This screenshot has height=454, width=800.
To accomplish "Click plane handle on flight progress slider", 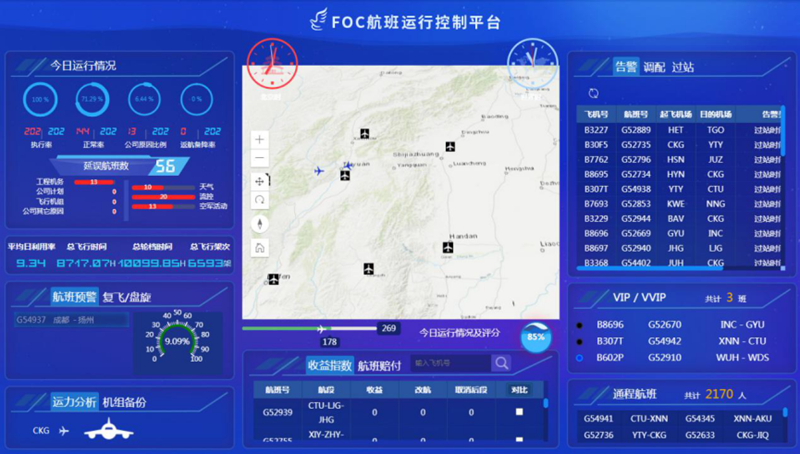I will [x=321, y=329].
